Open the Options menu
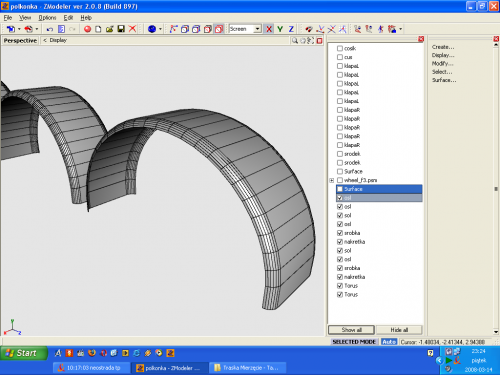This screenshot has width=500, height=375. (47, 18)
